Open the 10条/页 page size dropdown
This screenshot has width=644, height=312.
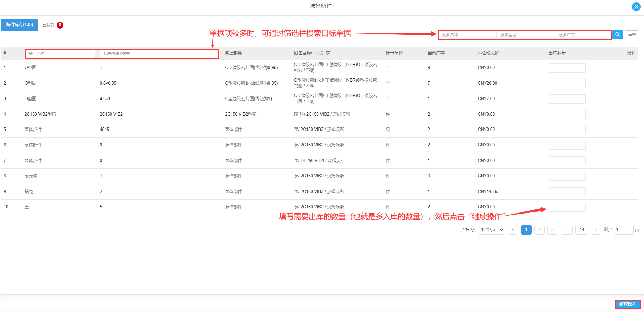[x=491, y=230]
